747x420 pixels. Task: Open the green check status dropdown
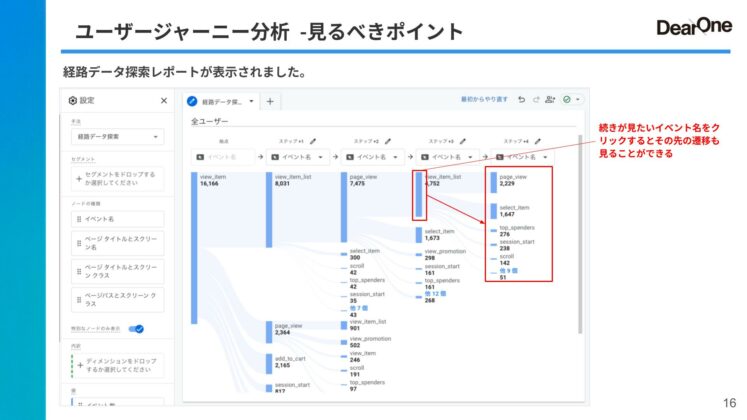pyautogui.click(x=571, y=100)
